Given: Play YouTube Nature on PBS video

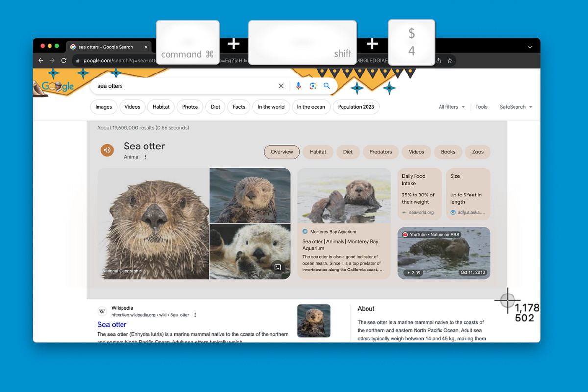Looking at the screenshot, I should [444, 253].
